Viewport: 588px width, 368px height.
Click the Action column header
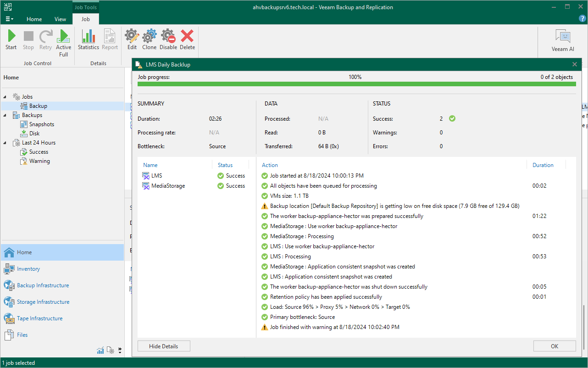pyautogui.click(x=270, y=165)
